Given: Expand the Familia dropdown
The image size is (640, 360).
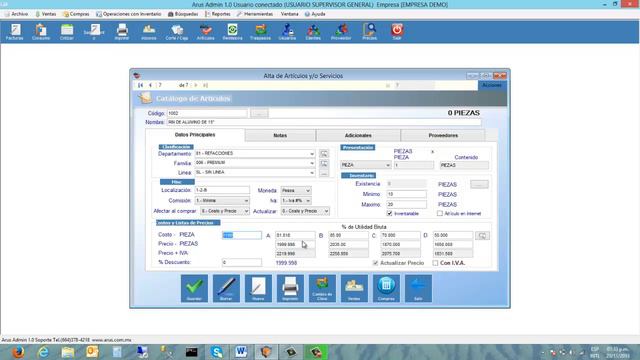Looking at the screenshot, I should pos(312,163).
